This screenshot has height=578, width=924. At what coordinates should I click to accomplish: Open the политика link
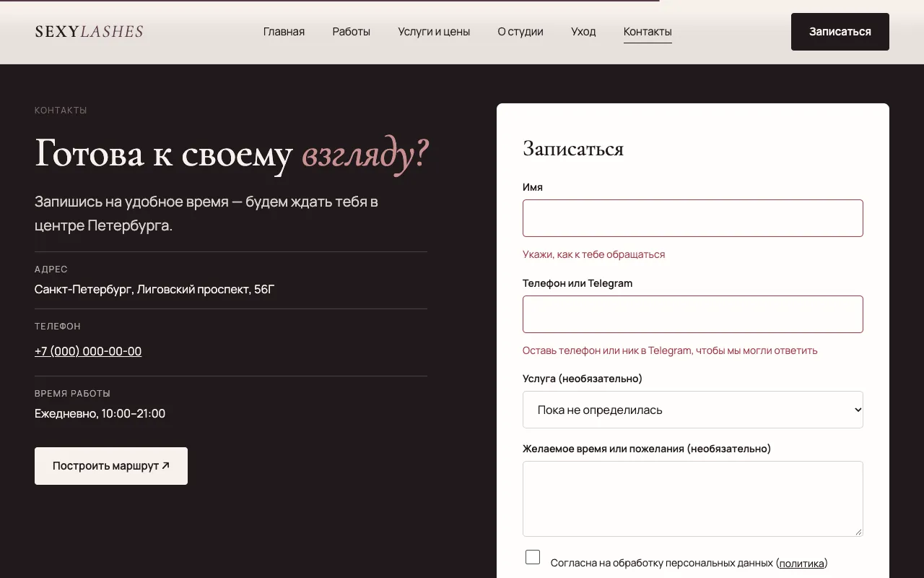point(802,564)
